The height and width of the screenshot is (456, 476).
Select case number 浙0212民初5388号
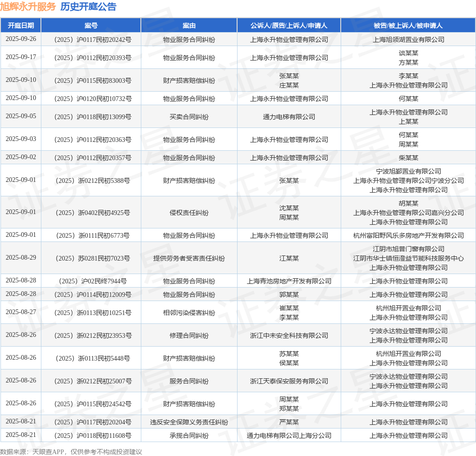pyautogui.click(x=104, y=181)
